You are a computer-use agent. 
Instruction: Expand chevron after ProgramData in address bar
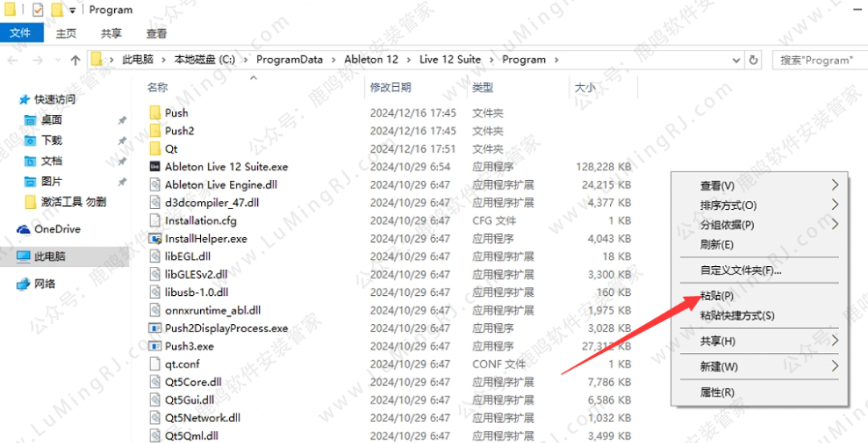pos(334,59)
